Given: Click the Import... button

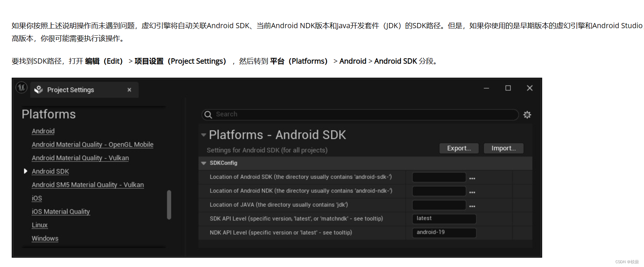Looking at the screenshot, I should [x=504, y=148].
